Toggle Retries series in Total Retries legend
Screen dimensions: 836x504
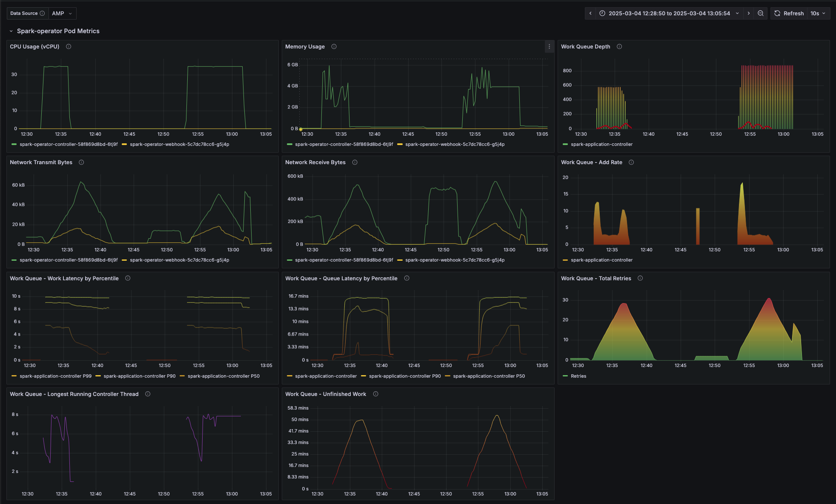(578, 376)
